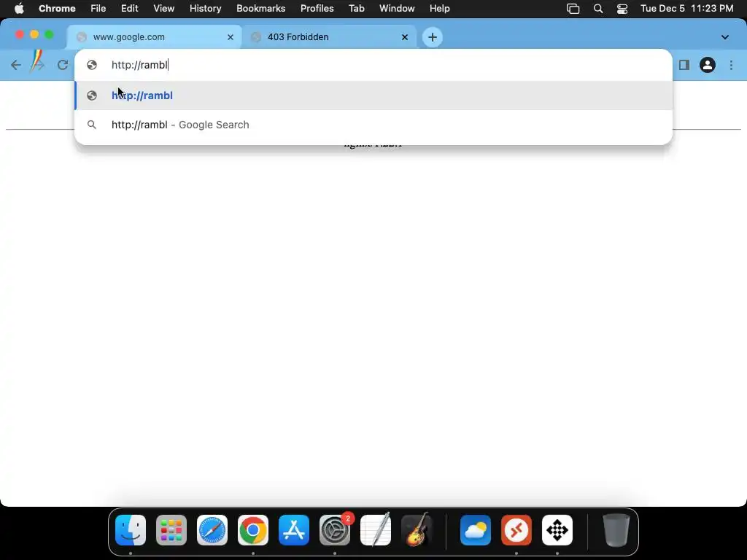
Task: Select the http://rambl URL suggestion
Action: (373, 96)
